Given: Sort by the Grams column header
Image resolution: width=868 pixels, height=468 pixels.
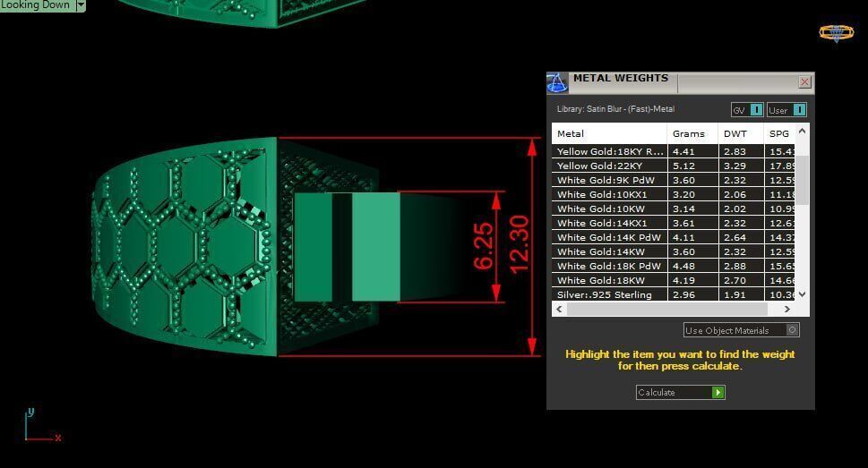Looking at the screenshot, I should point(692,133).
